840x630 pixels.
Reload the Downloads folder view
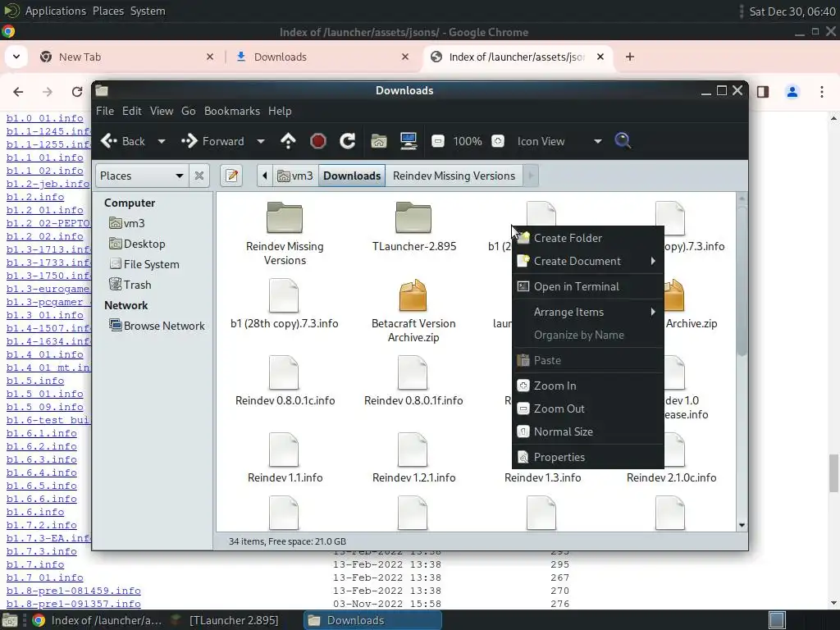[x=347, y=141]
